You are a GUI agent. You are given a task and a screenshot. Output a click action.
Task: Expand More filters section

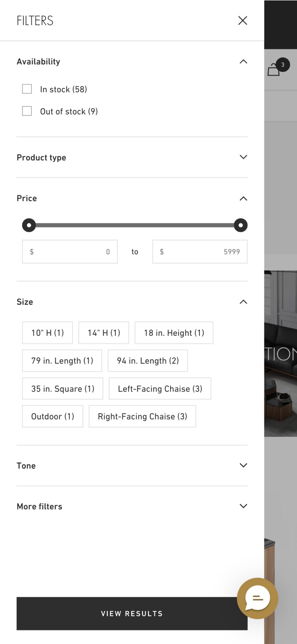point(243,506)
